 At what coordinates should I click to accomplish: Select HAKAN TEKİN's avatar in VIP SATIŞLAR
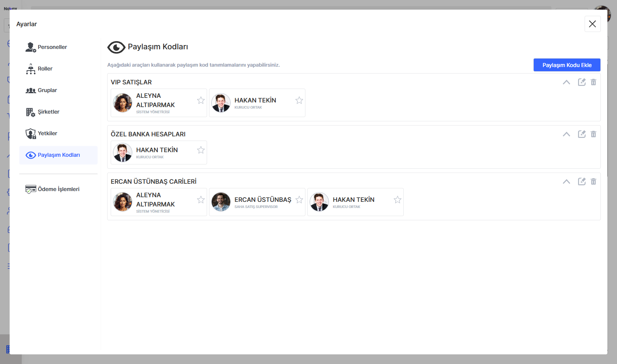pyautogui.click(x=221, y=103)
